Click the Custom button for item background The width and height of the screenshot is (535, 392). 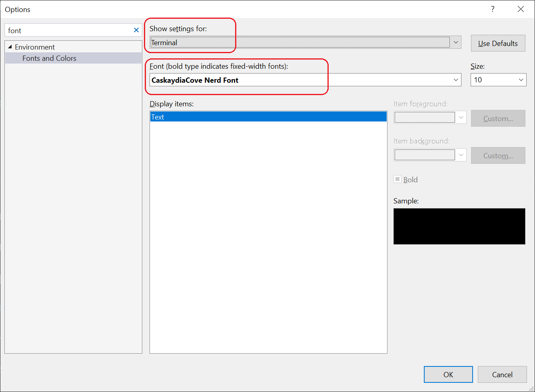point(498,155)
